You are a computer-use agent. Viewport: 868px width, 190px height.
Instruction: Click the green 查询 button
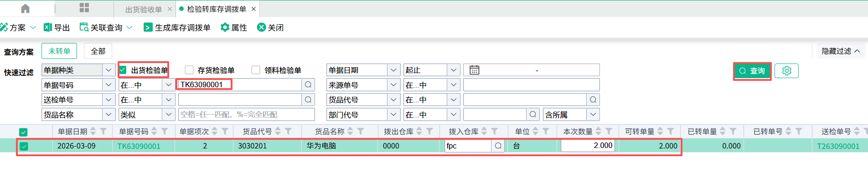[752, 71]
